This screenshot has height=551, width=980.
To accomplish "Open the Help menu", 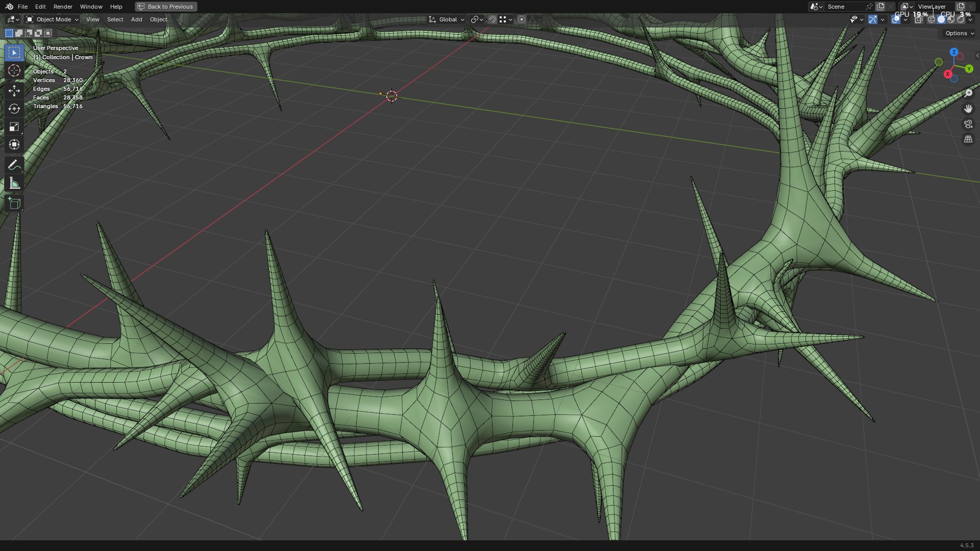I will tap(116, 7).
